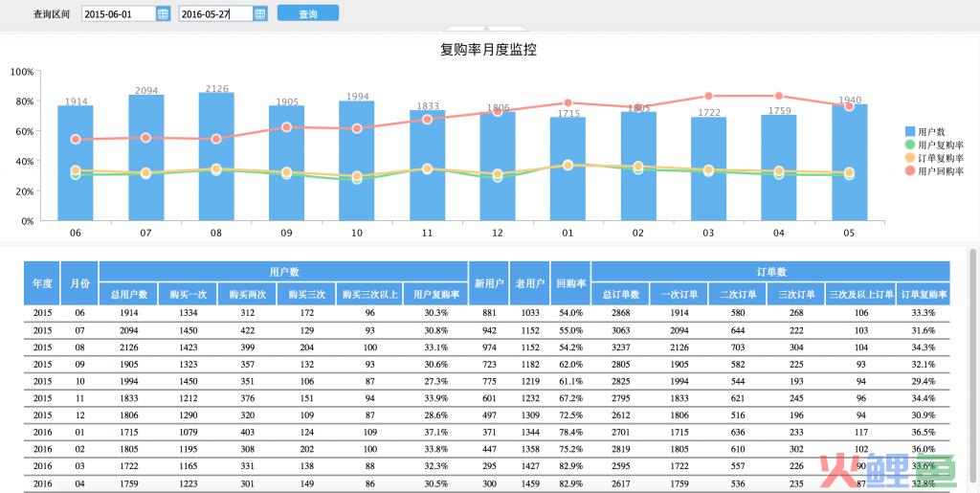Click the 总用户数 column header

[129, 294]
